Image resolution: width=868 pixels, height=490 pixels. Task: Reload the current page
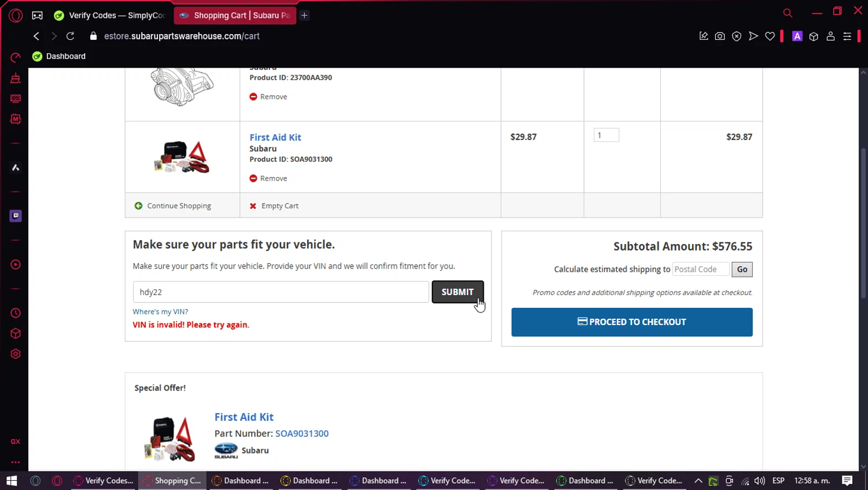click(71, 36)
